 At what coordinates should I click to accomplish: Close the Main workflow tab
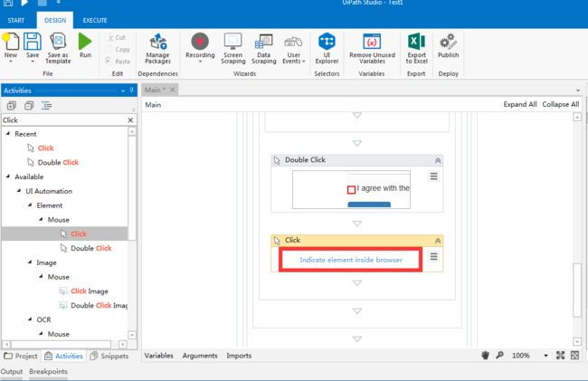click(x=173, y=90)
